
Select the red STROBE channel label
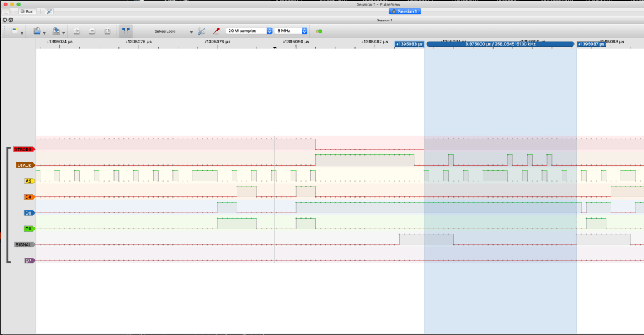click(x=23, y=149)
